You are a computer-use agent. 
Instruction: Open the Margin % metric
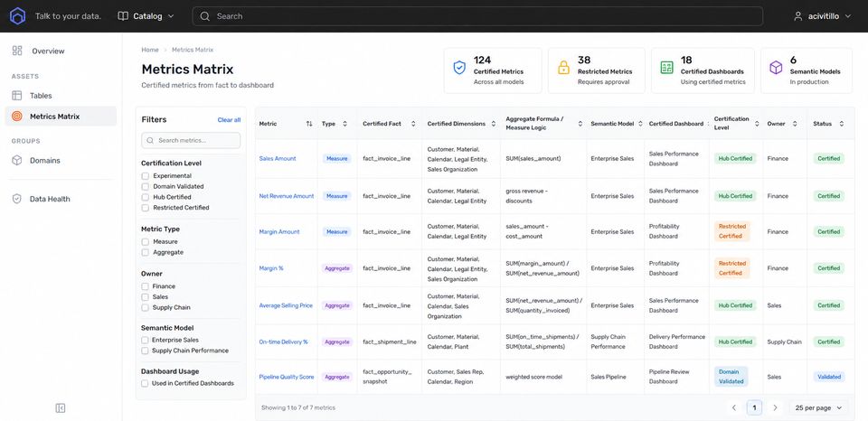271,268
